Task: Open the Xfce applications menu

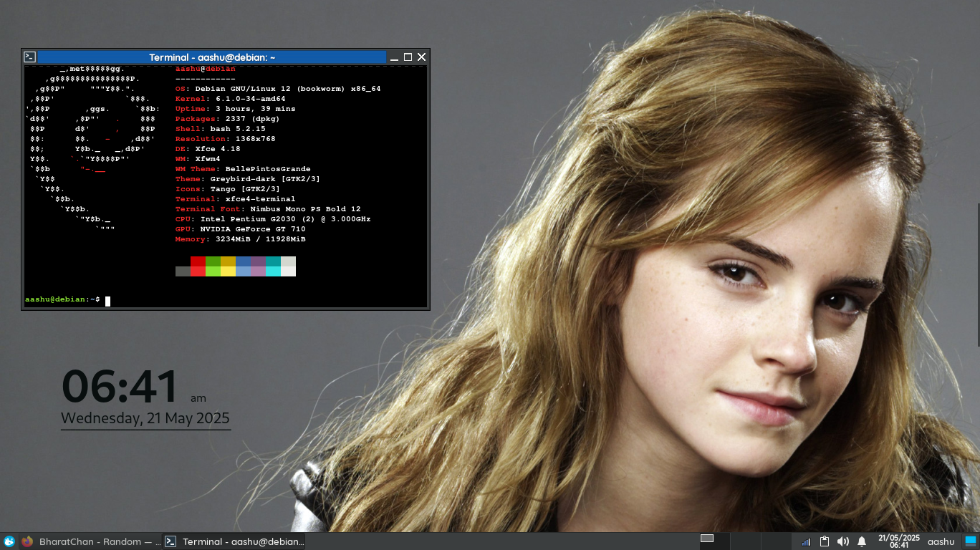Action: [x=9, y=541]
